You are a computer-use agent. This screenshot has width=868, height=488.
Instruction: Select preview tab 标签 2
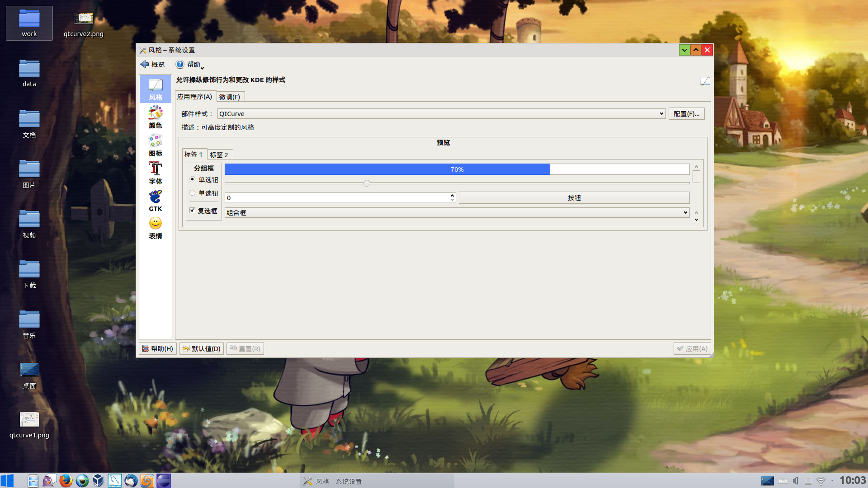[x=219, y=155]
